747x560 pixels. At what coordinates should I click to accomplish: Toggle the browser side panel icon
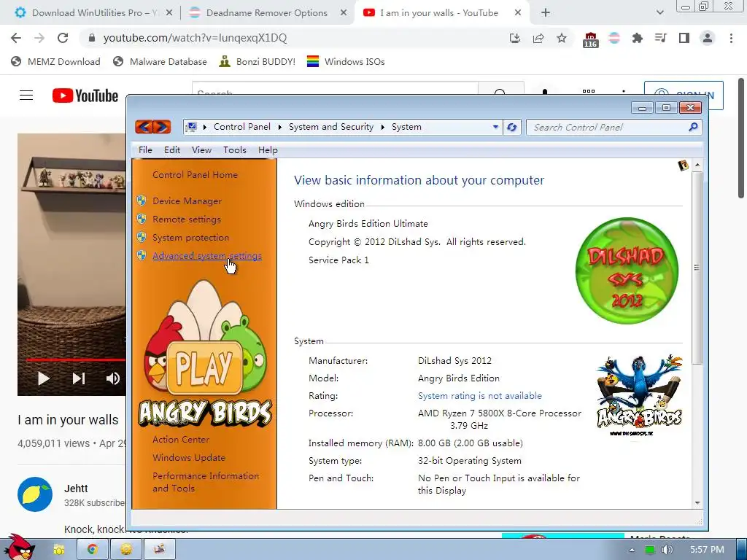coord(684,38)
